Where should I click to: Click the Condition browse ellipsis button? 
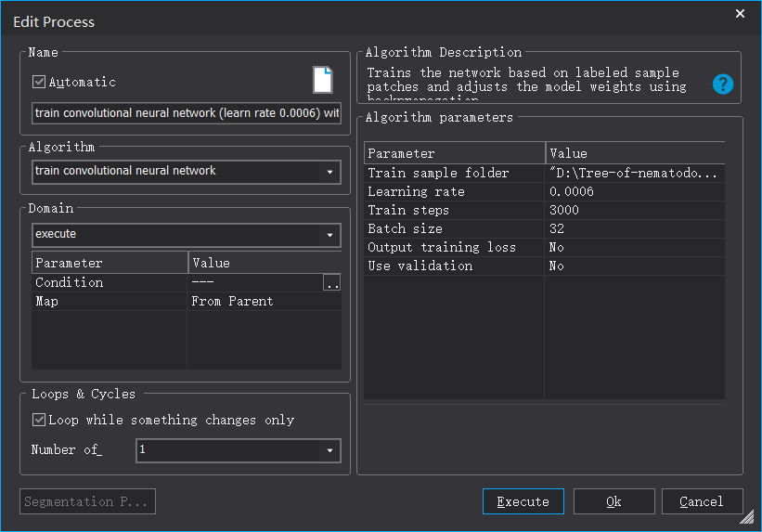[x=331, y=283]
